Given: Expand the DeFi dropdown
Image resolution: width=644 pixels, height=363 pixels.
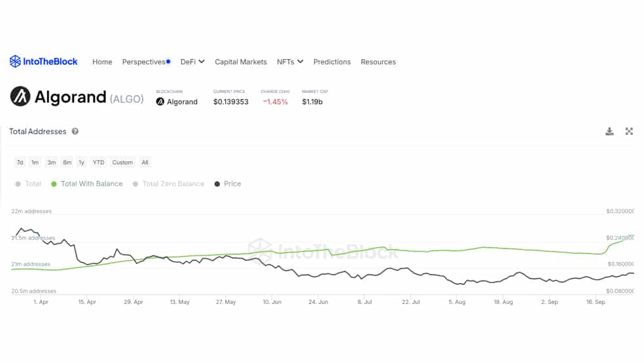Looking at the screenshot, I should pyautogui.click(x=192, y=62).
